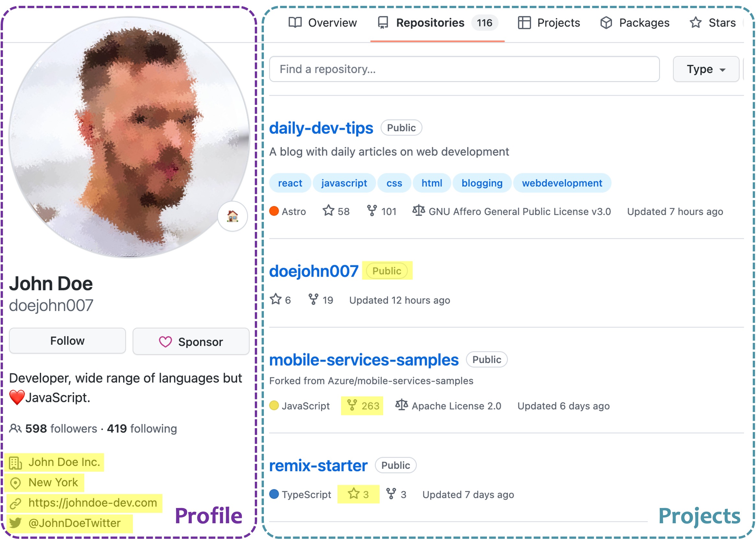The width and height of the screenshot is (756, 544).
Task: Click star icon on daily-dev-tips repository
Action: [x=328, y=211]
